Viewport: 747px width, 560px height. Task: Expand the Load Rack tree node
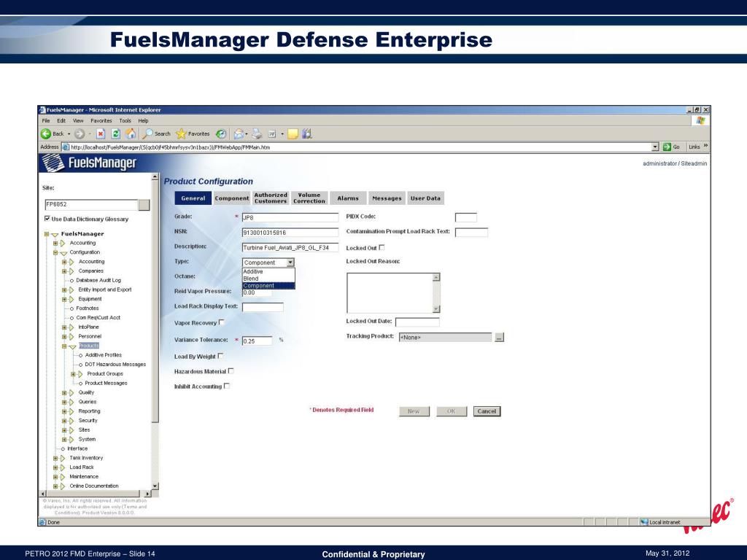click(x=55, y=467)
